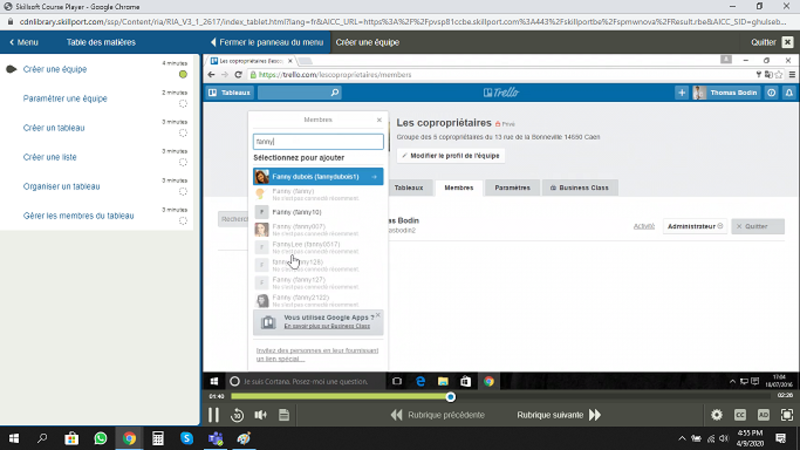This screenshot has width=800, height=450.
Task: Select Créer une liste lesson
Action: (x=49, y=157)
